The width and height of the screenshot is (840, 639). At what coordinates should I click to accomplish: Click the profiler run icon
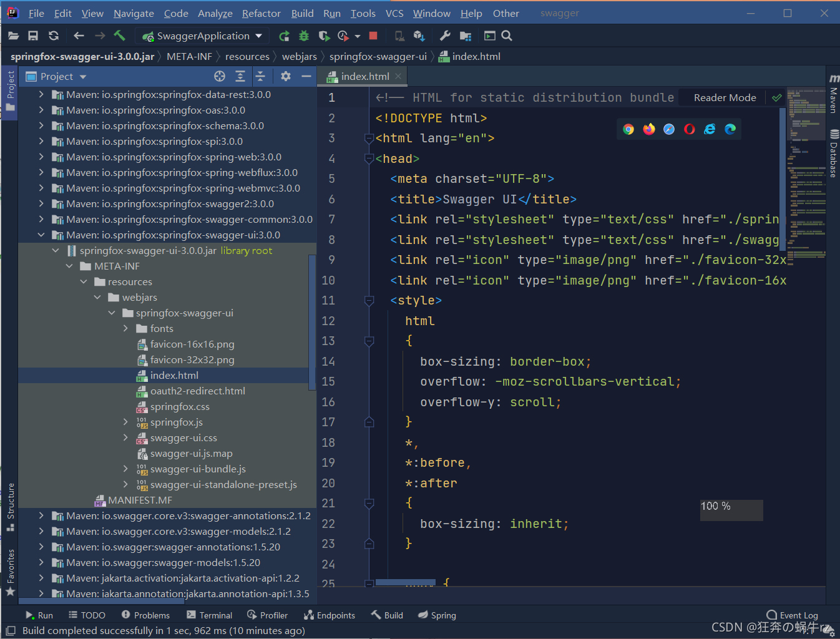click(343, 36)
